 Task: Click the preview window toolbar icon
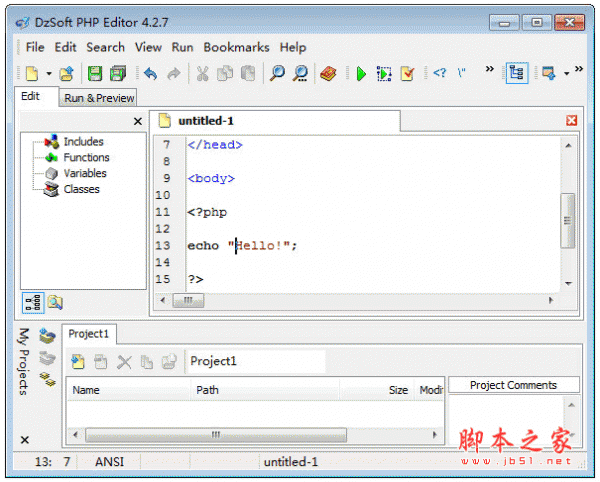click(548, 73)
